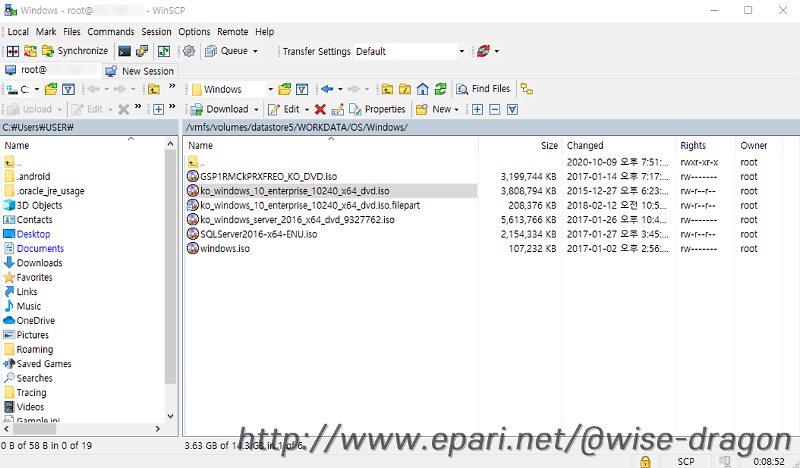This screenshot has height=468, width=800.
Task: Refresh the remote directory listing
Action: point(440,89)
